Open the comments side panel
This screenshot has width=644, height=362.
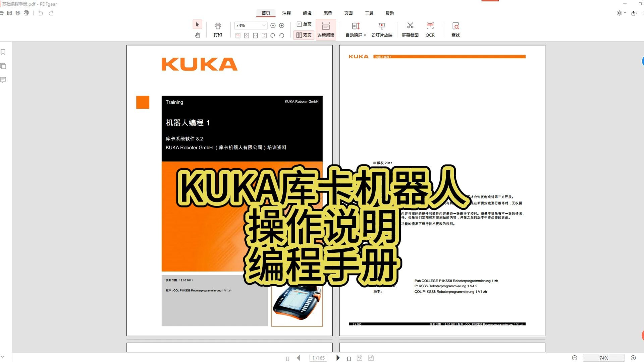point(3,80)
